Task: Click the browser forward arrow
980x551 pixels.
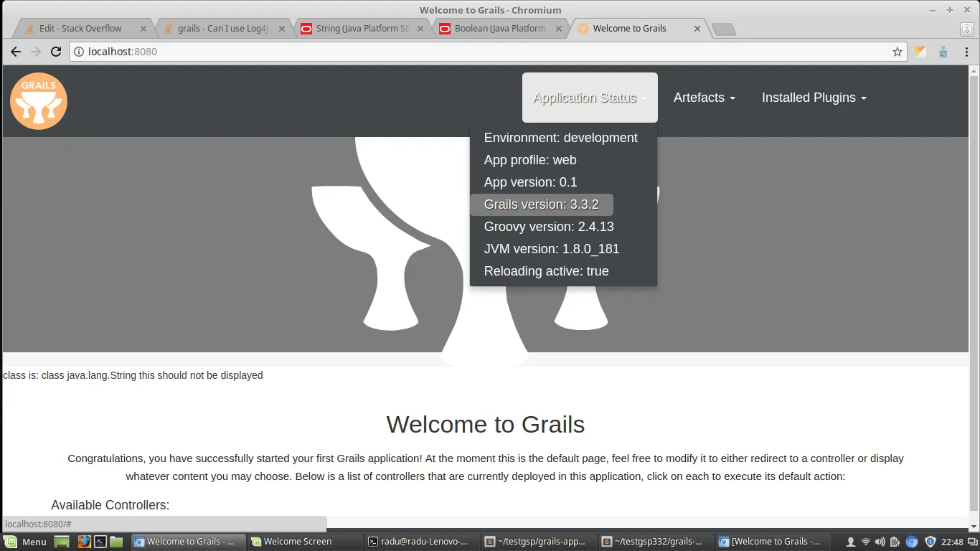Action: click(x=36, y=52)
